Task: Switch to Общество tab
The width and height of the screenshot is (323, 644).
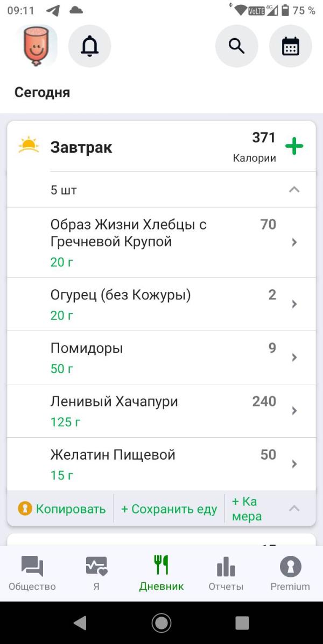Action: pos(32,574)
